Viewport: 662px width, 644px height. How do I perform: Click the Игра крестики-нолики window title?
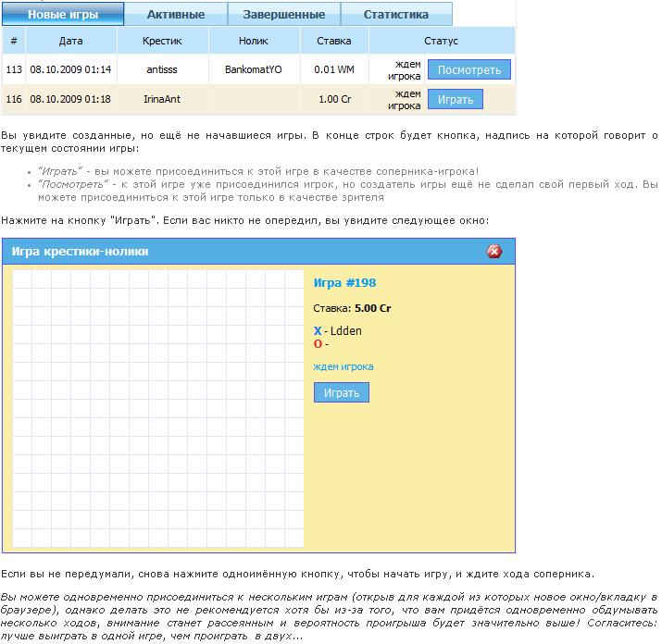point(80,252)
